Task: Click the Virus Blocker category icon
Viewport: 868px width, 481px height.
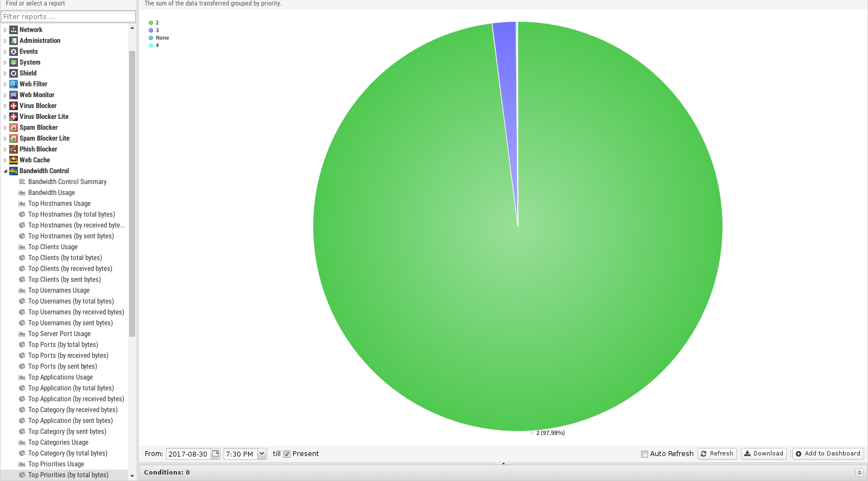Action: (x=14, y=106)
